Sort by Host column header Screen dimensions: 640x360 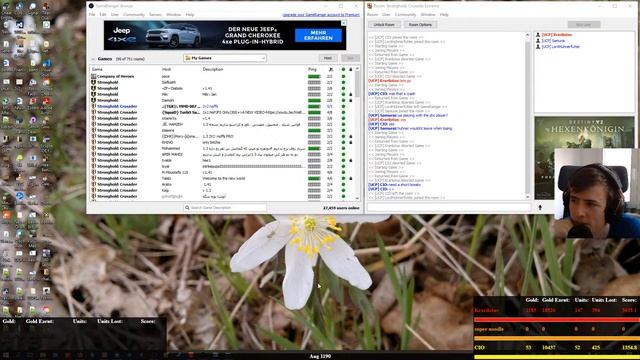(x=167, y=69)
